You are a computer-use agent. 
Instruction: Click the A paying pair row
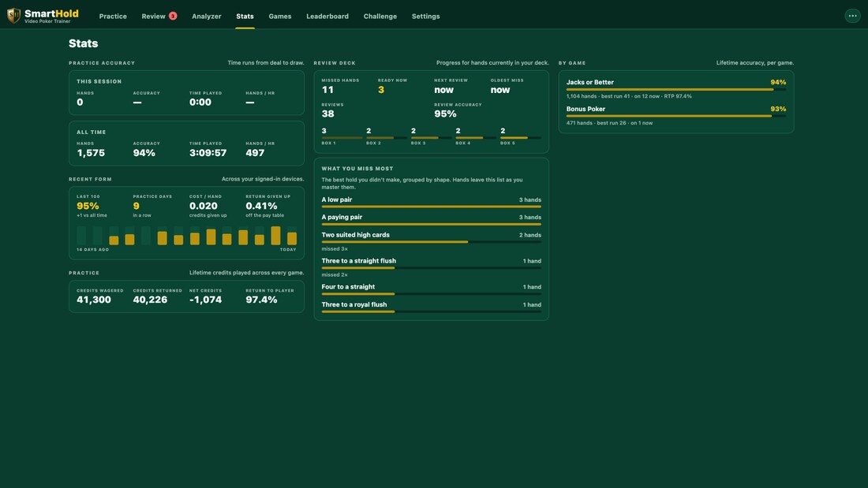pos(431,220)
